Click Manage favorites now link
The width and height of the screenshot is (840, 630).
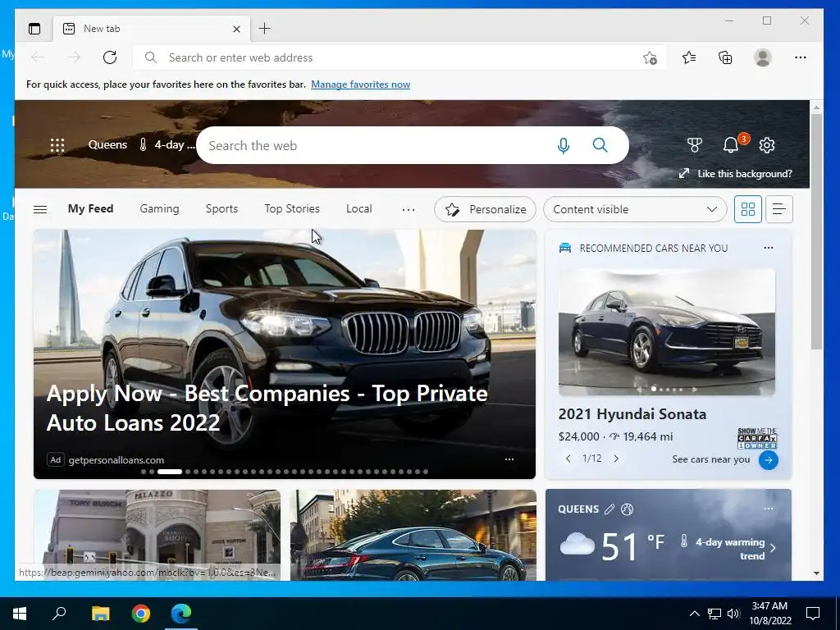coord(361,84)
